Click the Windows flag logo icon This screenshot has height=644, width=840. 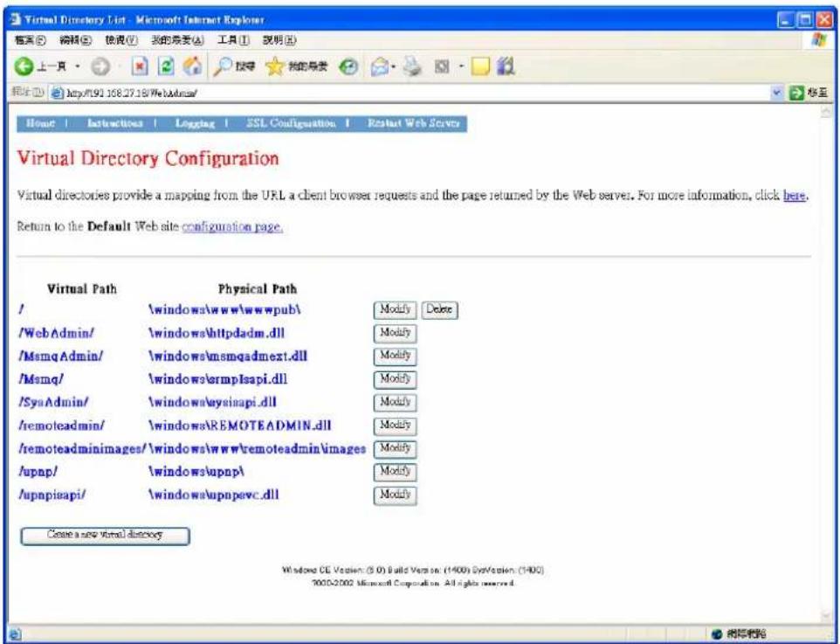click(819, 40)
